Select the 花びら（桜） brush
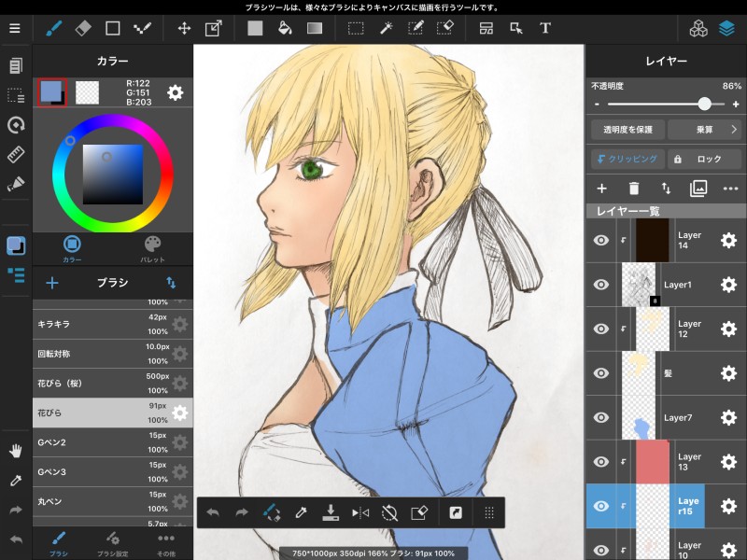Image resolution: width=747 pixels, height=560 pixels. pyautogui.click(x=112, y=384)
